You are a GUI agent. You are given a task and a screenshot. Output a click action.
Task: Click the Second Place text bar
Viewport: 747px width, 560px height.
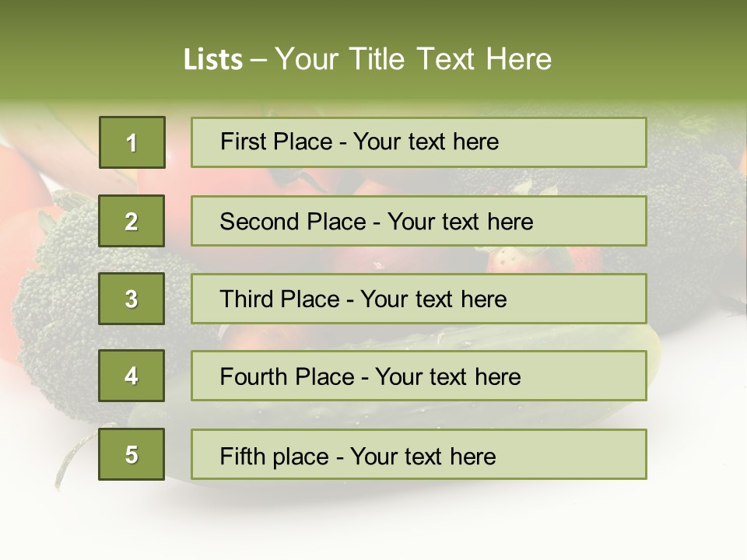click(x=419, y=221)
